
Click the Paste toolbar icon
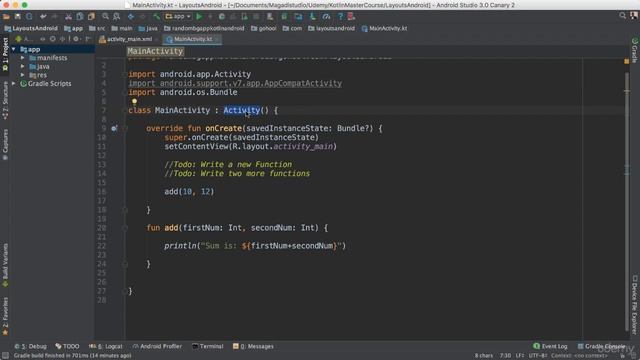tap(91, 17)
